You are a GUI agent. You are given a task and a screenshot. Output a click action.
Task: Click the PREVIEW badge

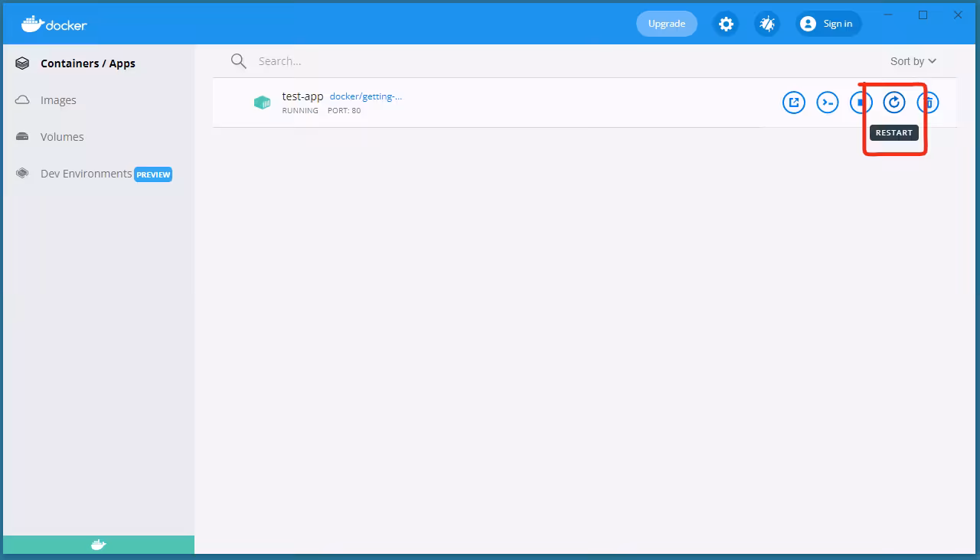click(153, 174)
